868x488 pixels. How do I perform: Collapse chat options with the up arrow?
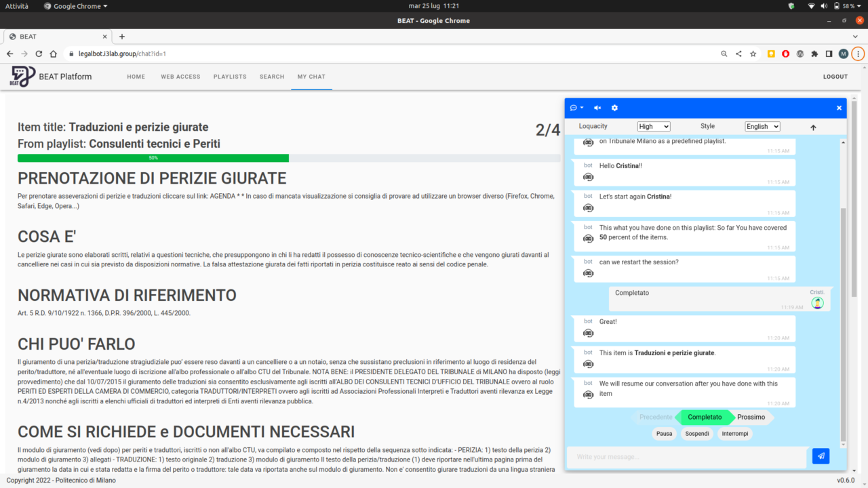pyautogui.click(x=813, y=127)
